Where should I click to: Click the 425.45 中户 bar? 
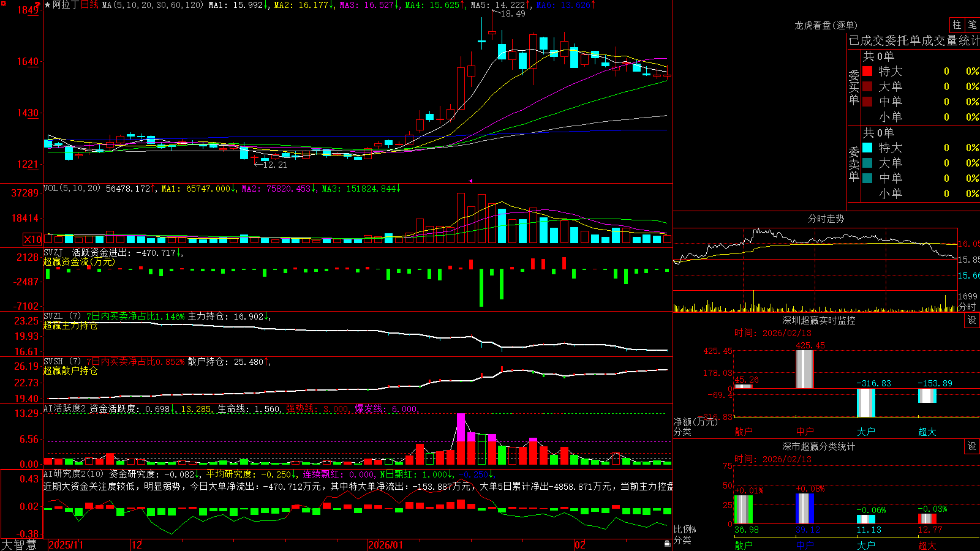tap(805, 369)
